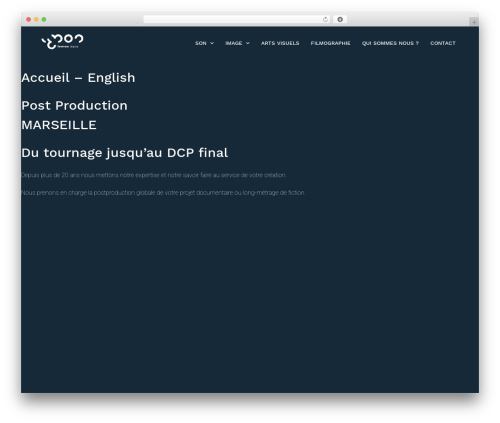This screenshot has height=423, width=500.
Task: Click the round button beside the address bar
Action: (340, 19)
